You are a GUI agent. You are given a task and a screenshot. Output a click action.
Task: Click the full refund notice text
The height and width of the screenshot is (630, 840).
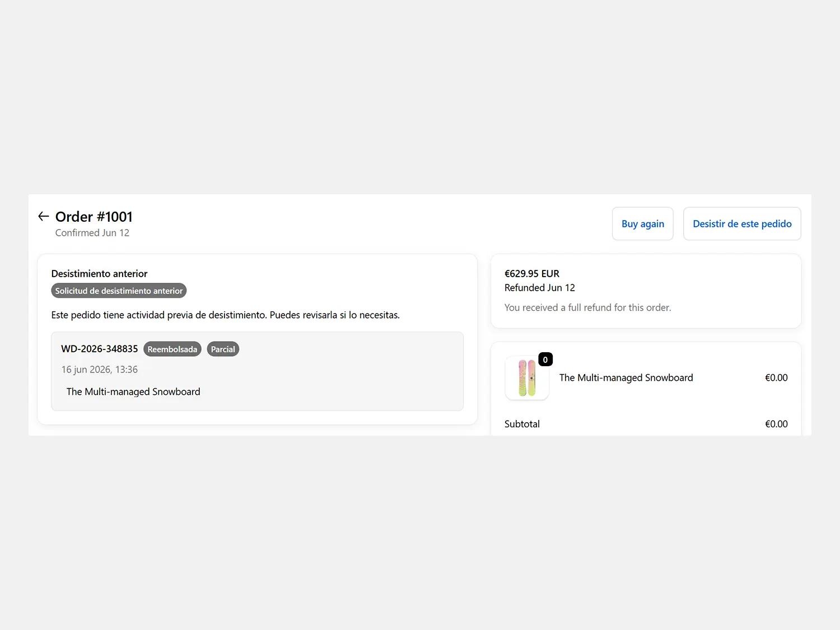(x=587, y=307)
